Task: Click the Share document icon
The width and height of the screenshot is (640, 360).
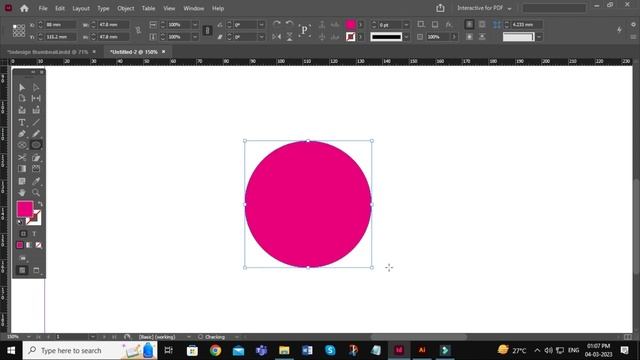Action: pos(440,8)
